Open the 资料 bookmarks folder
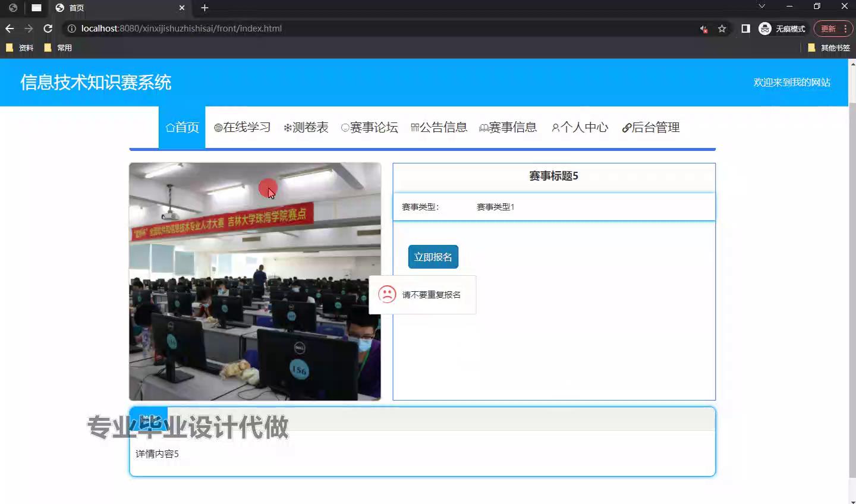The width and height of the screenshot is (856, 504). click(20, 48)
